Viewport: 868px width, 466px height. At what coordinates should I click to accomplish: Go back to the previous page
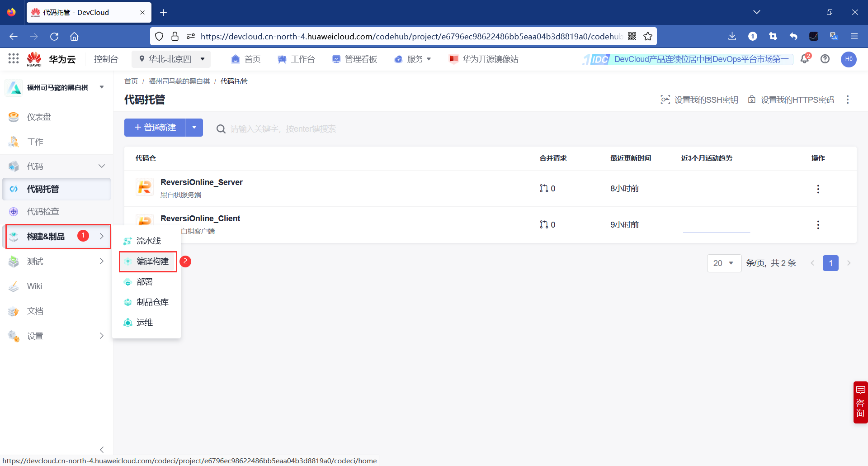click(14, 36)
